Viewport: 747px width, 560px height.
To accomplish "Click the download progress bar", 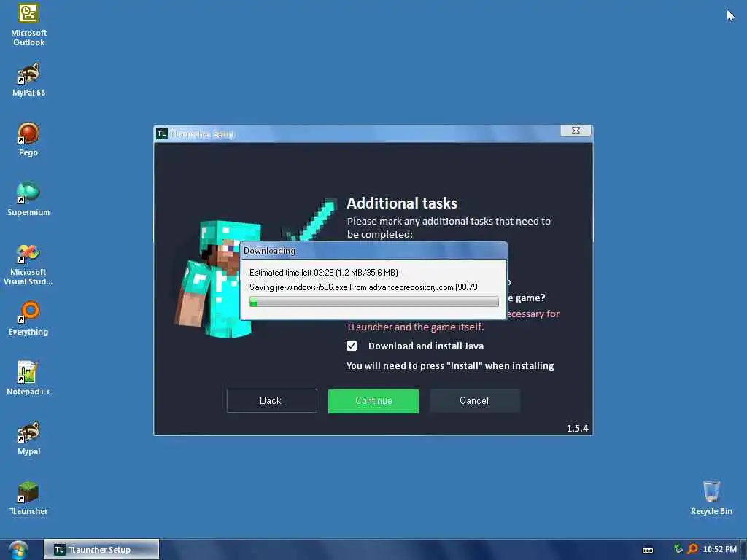I will 374,302.
